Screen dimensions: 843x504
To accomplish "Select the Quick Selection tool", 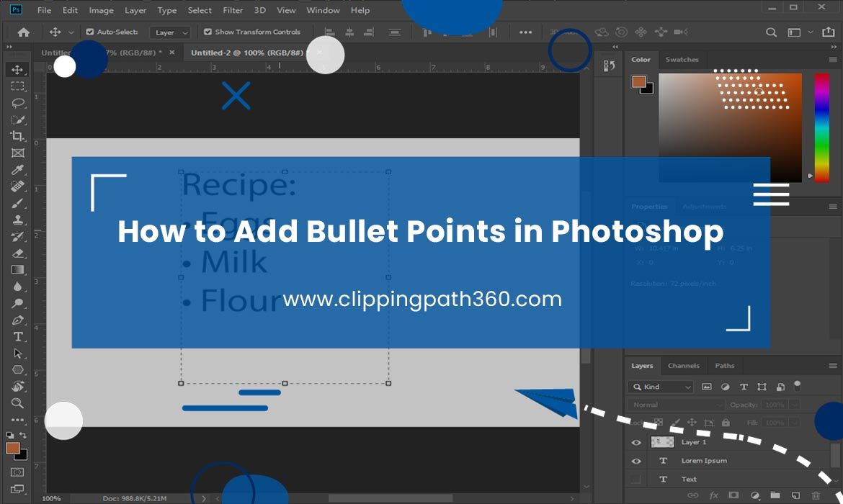I will point(17,120).
